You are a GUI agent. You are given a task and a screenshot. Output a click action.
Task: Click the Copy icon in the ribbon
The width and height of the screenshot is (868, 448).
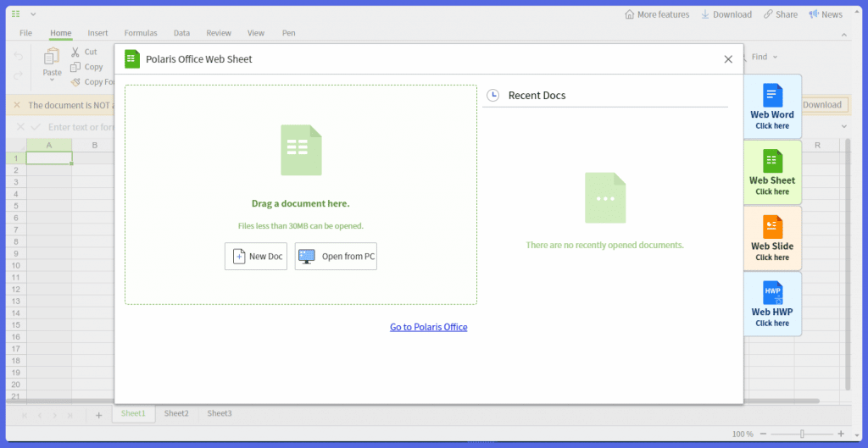[x=75, y=67]
